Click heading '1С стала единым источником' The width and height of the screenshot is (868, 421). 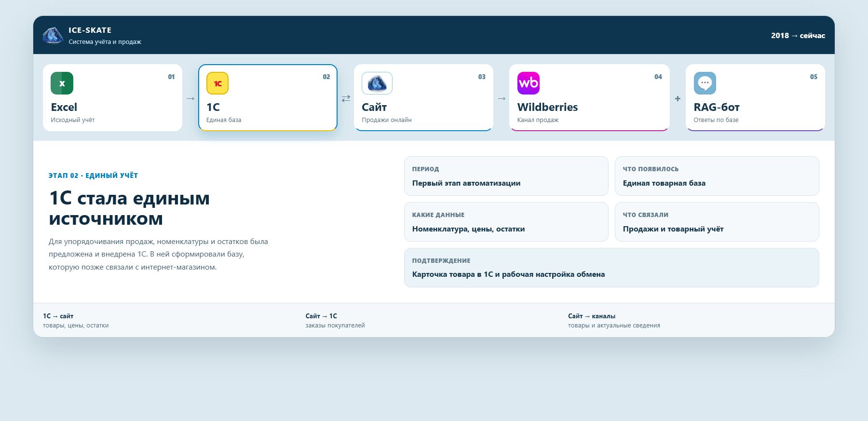[x=129, y=208]
